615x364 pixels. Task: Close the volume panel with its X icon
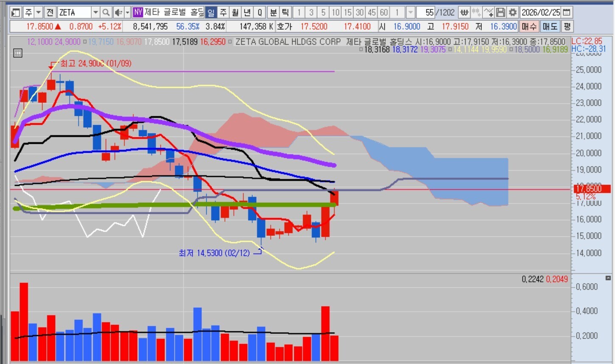[x=608, y=278]
